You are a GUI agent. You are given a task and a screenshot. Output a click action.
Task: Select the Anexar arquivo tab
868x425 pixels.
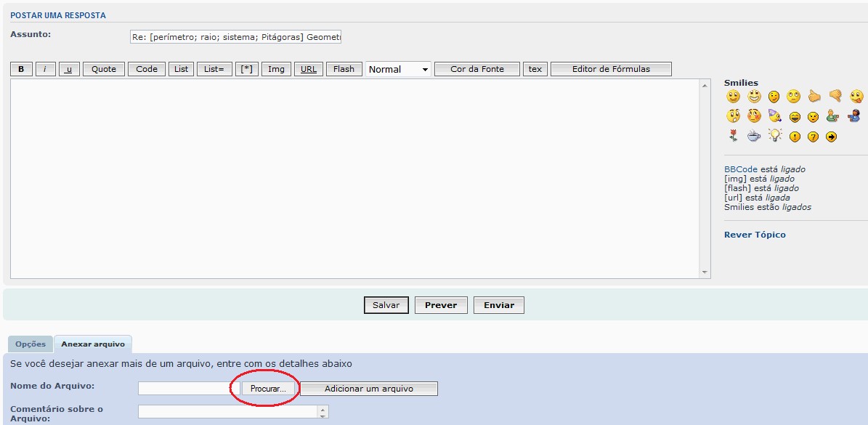(92, 344)
